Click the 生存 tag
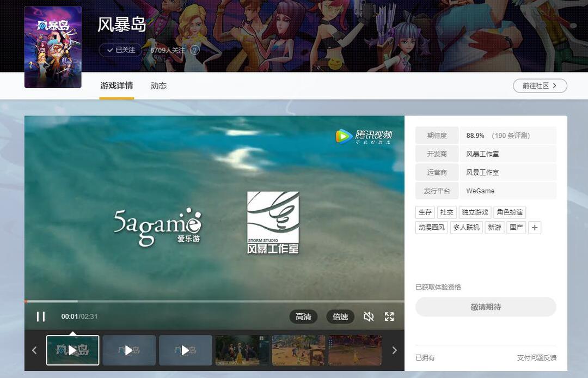This screenshot has width=588, height=378. tap(425, 212)
